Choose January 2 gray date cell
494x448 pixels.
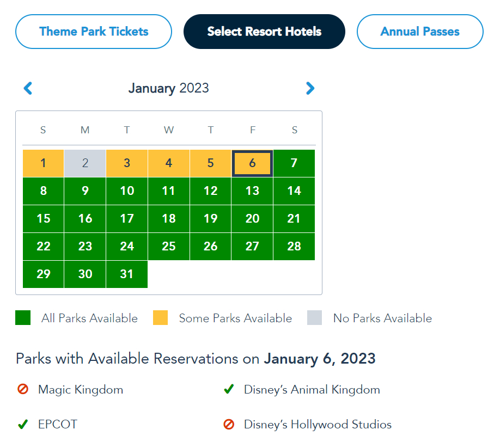(x=85, y=163)
